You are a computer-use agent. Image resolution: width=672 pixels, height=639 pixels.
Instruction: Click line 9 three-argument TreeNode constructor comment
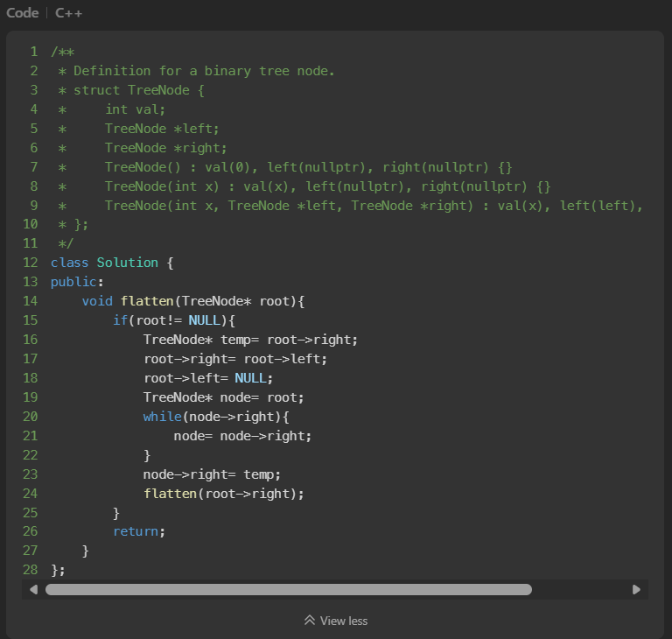374,206
